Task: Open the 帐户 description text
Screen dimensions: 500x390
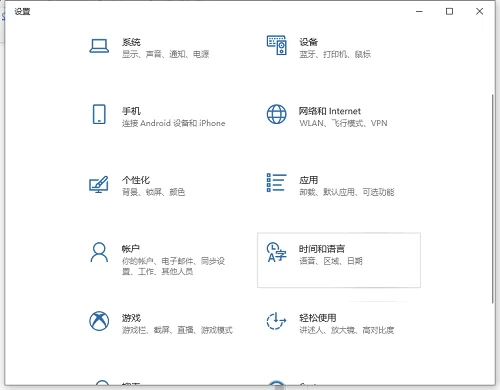Action: [173, 266]
